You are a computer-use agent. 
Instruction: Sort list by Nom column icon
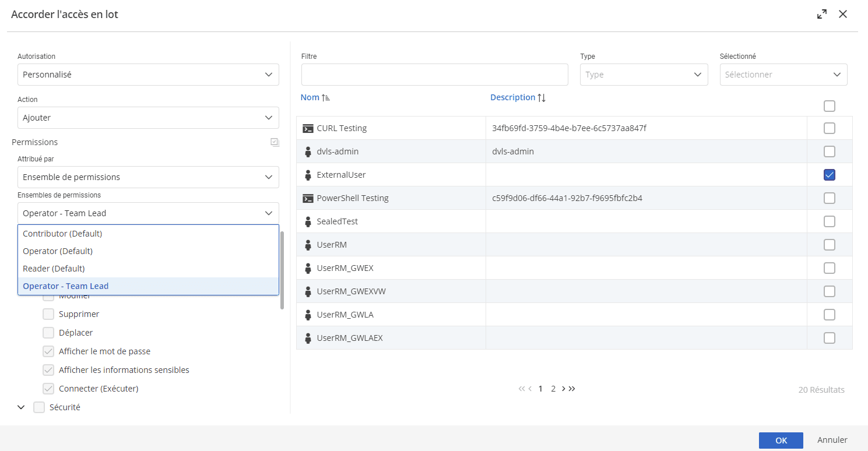(x=326, y=98)
